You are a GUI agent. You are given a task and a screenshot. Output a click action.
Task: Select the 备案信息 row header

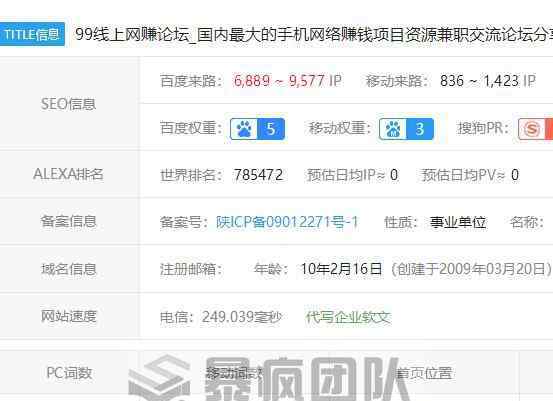[69, 221]
